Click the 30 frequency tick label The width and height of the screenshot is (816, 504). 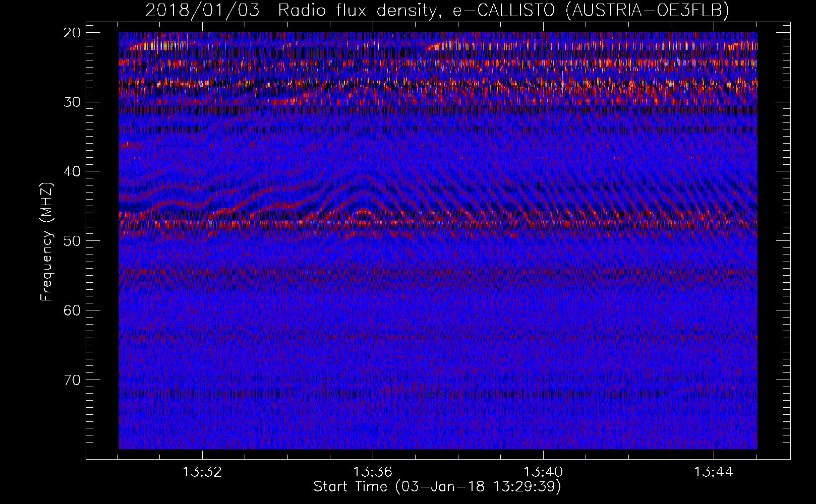click(x=73, y=102)
